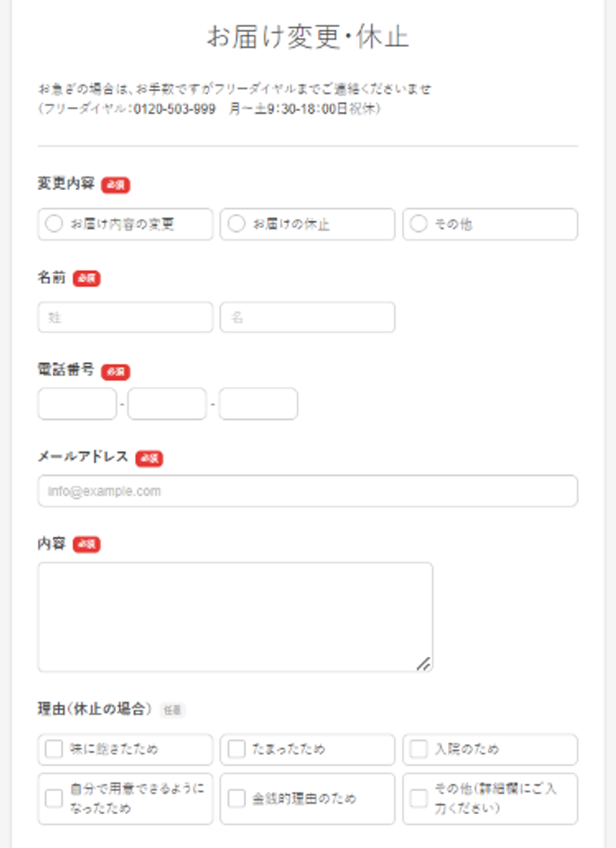The image size is (616, 848).
Task: Click inside the 内容 text area
Action: tap(235, 616)
